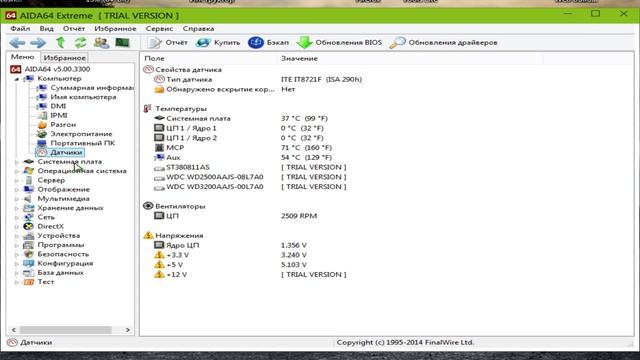
Task: Click the Безопасность shield icon
Action: 29,254
